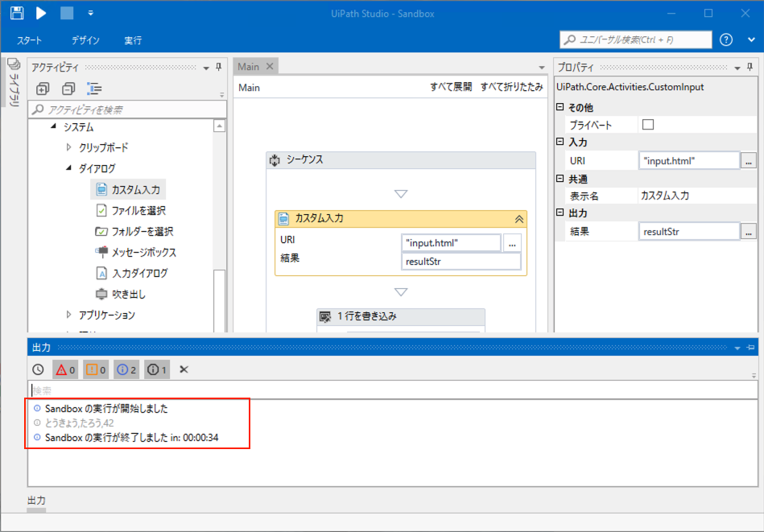Click the 出力 search field
This screenshot has width=764, height=532.
click(392, 390)
